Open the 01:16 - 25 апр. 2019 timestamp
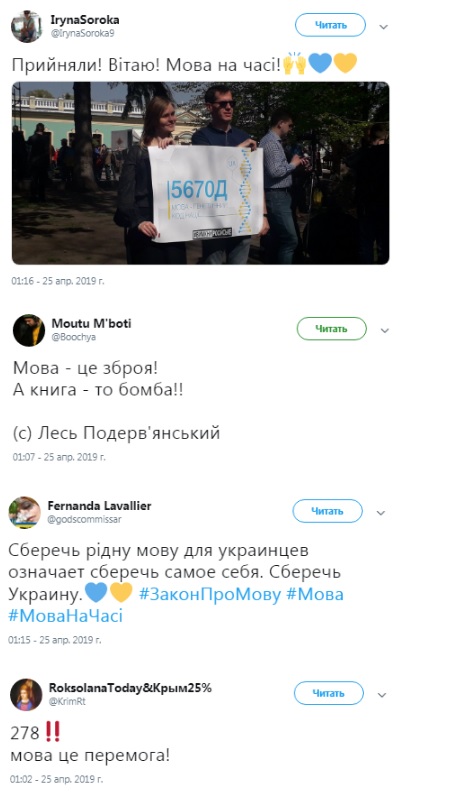This screenshot has width=455, height=793. tap(58, 281)
